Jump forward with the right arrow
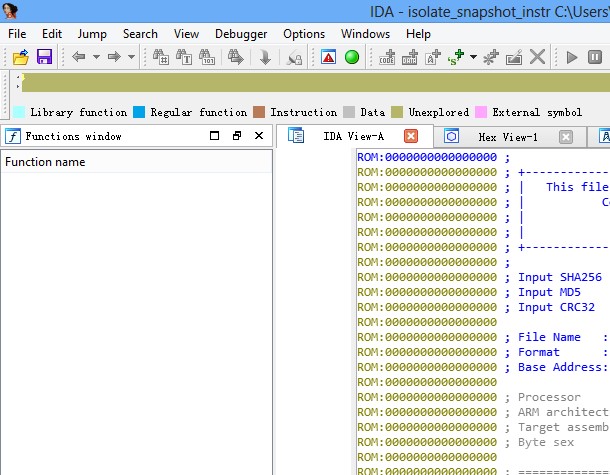 click(x=114, y=57)
